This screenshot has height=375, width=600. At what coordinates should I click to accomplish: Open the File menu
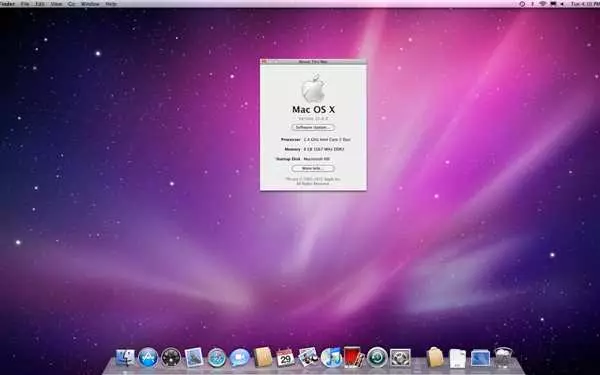tap(25, 4)
